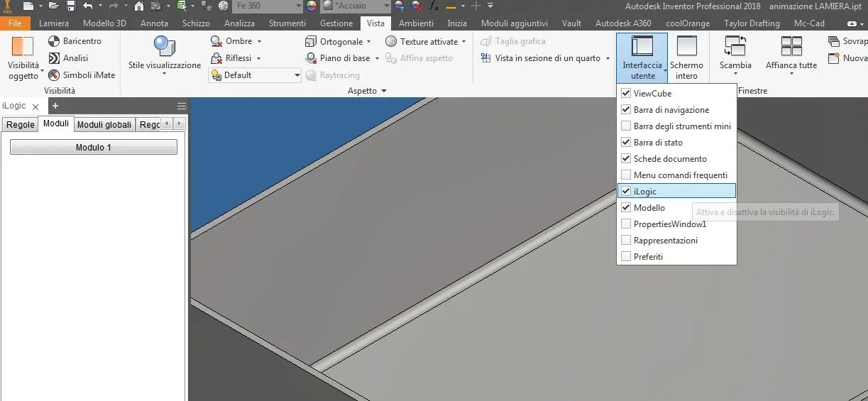The width and height of the screenshot is (868, 401).
Task: Select Vista in sezione di un quarto
Action: click(545, 58)
